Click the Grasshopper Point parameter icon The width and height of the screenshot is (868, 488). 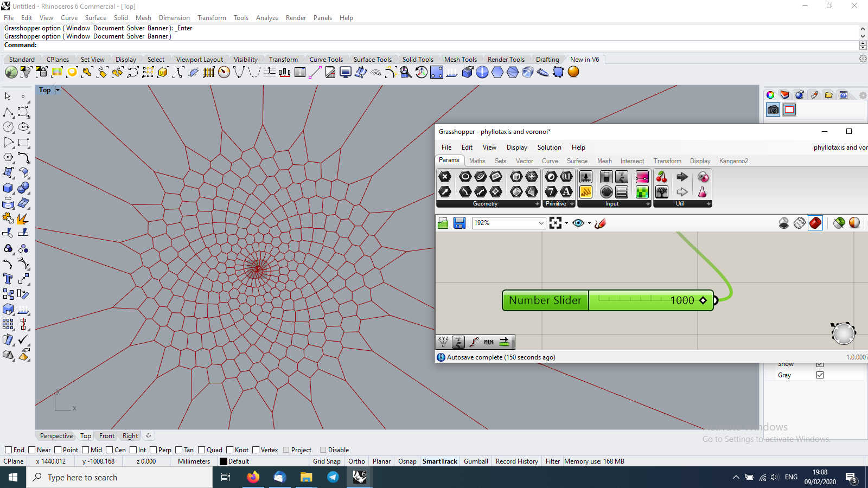click(x=445, y=176)
